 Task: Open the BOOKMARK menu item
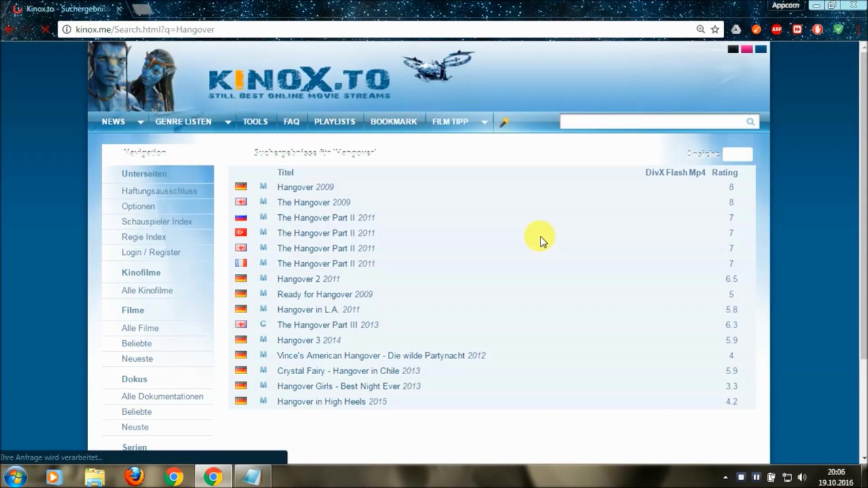click(x=393, y=122)
